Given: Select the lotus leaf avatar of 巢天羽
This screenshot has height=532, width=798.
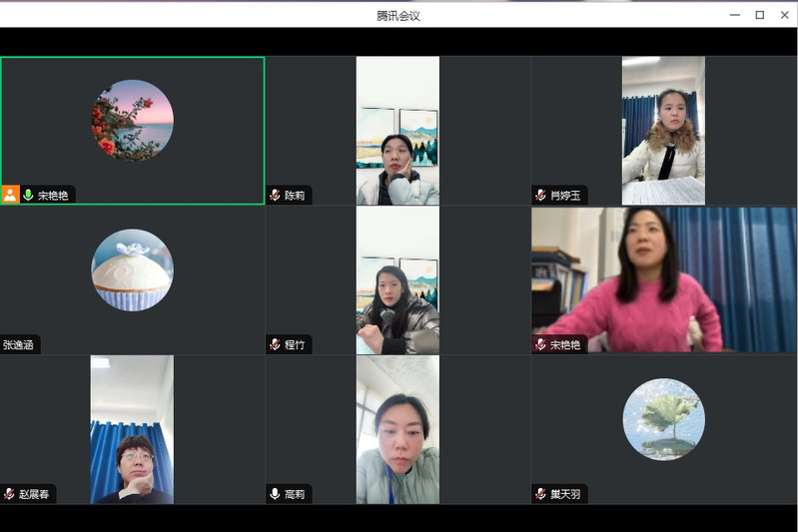Looking at the screenshot, I should tap(663, 419).
